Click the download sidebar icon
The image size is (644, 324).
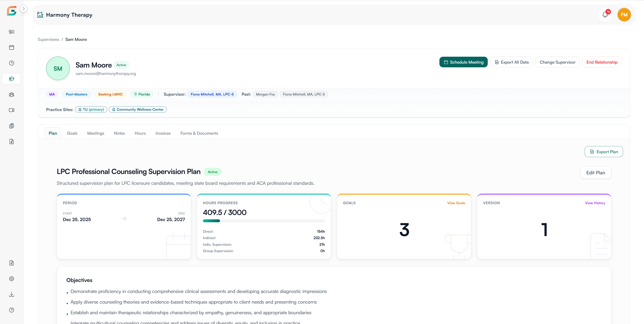click(x=11, y=294)
